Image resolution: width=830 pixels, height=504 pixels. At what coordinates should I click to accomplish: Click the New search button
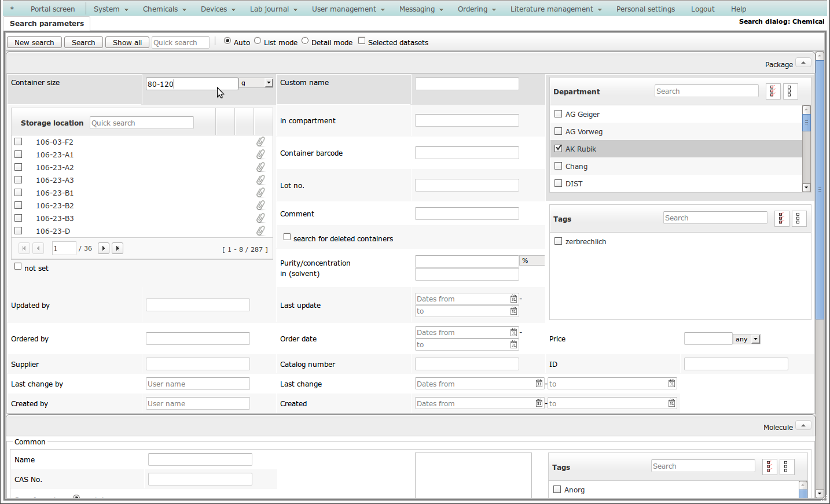[34, 43]
